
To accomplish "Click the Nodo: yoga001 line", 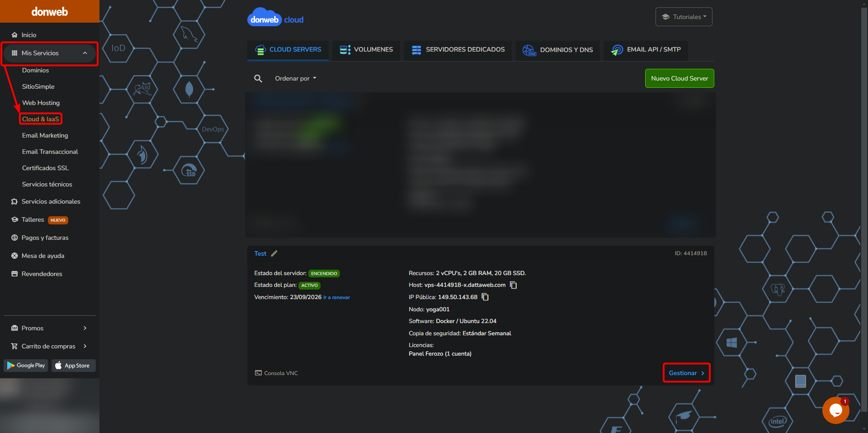I will coord(429,309).
